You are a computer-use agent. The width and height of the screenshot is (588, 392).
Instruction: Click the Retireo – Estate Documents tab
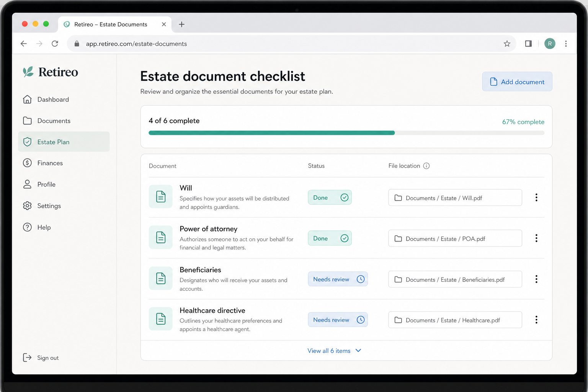[x=115, y=24]
